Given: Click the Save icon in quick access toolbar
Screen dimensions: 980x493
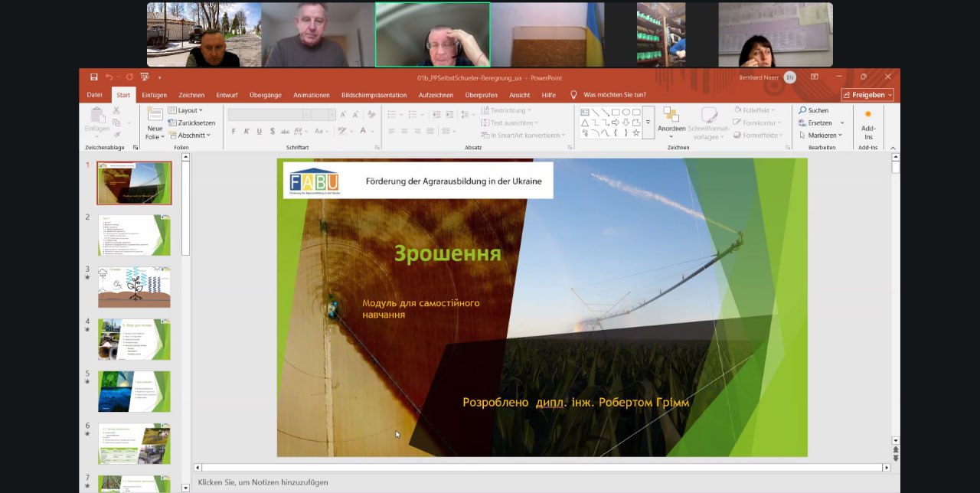Looking at the screenshot, I should (x=93, y=77).
